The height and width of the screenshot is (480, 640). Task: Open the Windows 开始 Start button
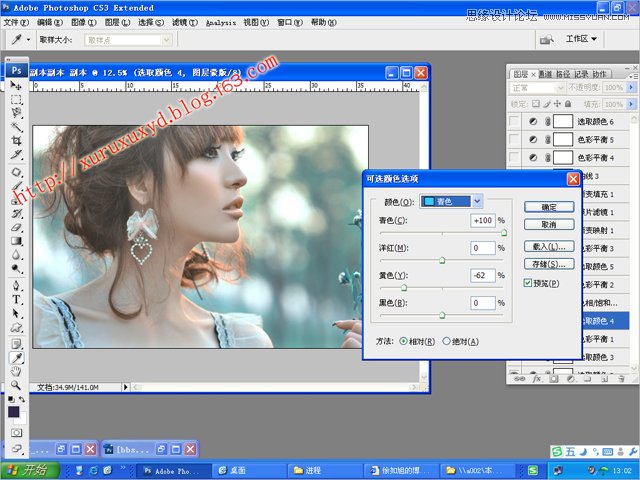(x=29, y=471)
